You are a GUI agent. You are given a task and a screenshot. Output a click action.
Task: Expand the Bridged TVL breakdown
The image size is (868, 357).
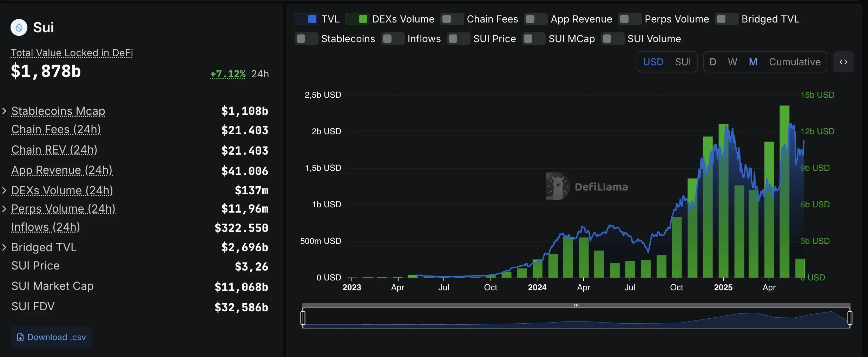[4, 247]
